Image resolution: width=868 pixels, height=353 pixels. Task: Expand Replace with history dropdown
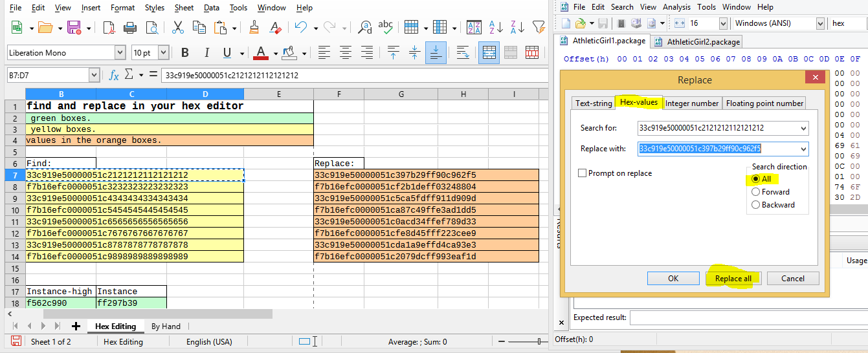tap(803, 149)
